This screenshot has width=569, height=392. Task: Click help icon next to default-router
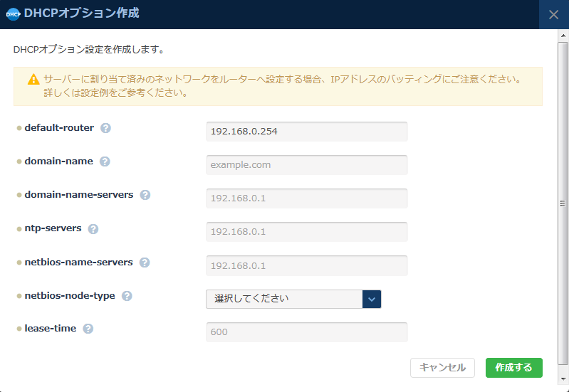coord(105,128)
